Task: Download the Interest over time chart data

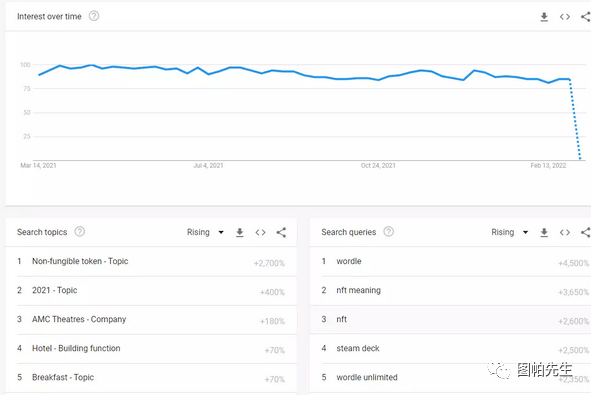Action: (544, 17)
